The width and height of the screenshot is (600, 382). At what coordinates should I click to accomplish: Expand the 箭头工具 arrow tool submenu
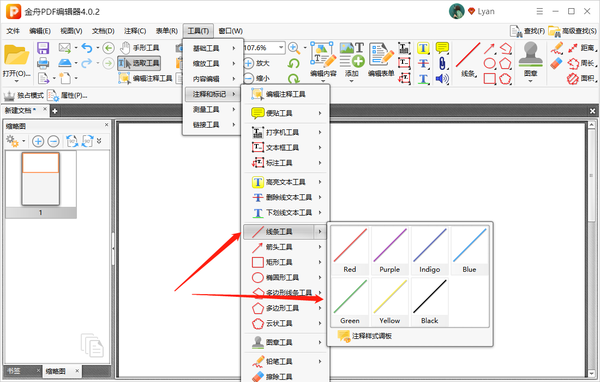(286, 247)
